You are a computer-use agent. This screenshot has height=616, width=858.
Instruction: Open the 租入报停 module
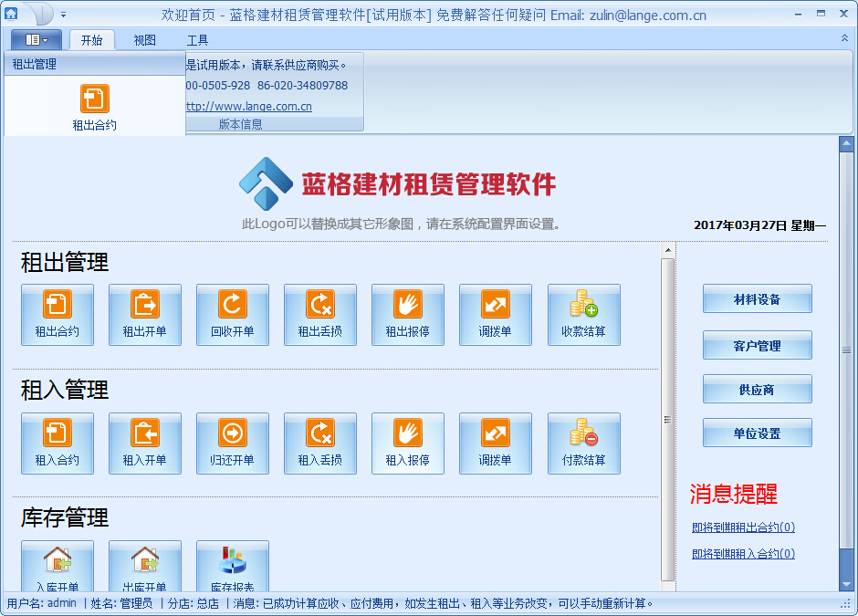pos(408,444)
